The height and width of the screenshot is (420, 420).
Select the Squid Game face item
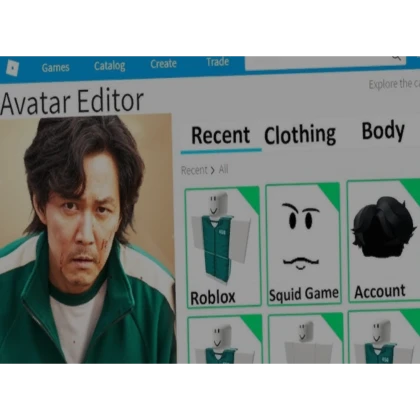303,244
